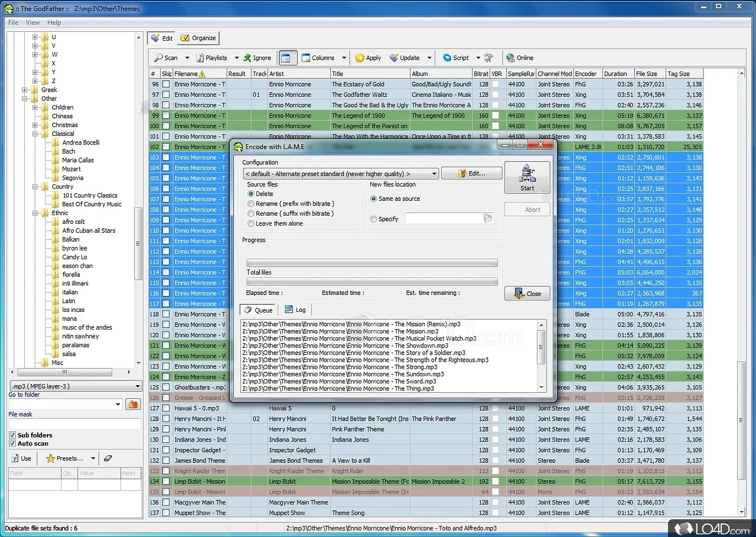Expand the Greek folder tree node
756x537 pixels.
(25, 90)
